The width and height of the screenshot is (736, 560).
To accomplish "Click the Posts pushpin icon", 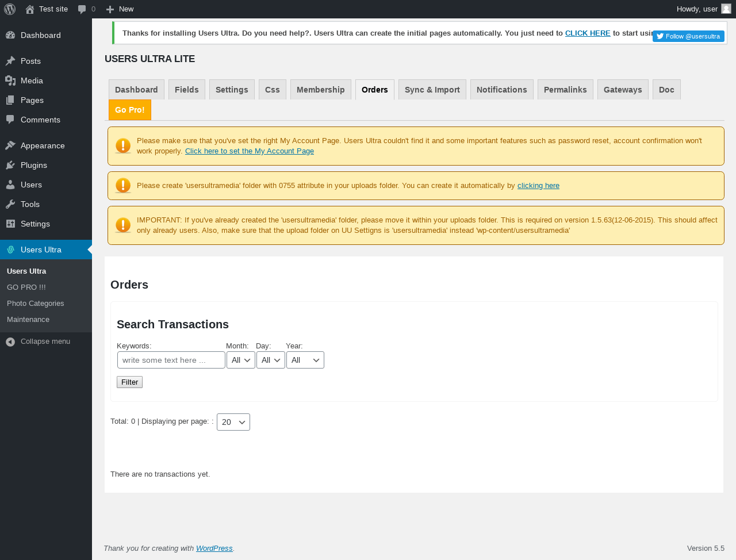I will pyautogui.click(x=10, y=61).
